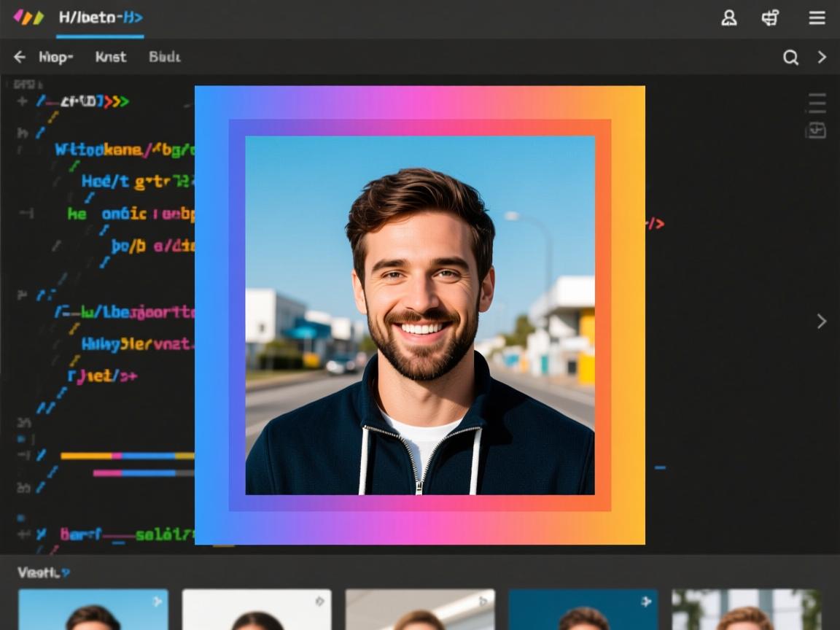Click the first menu item next to back arrow
The width and height of the screenshot is (840, 630).
[x=56, y=57]
